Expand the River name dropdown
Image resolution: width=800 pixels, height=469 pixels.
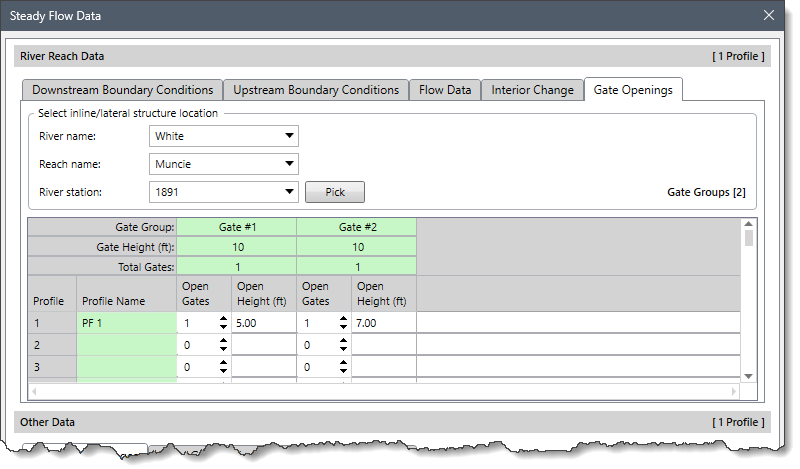pyautogui.click(x=289, y=136)
